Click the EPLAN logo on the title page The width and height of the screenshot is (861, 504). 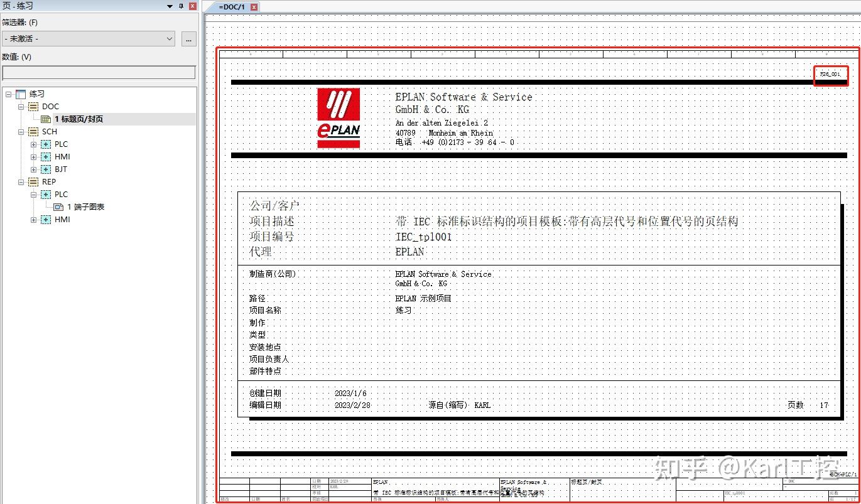point(338,118)
